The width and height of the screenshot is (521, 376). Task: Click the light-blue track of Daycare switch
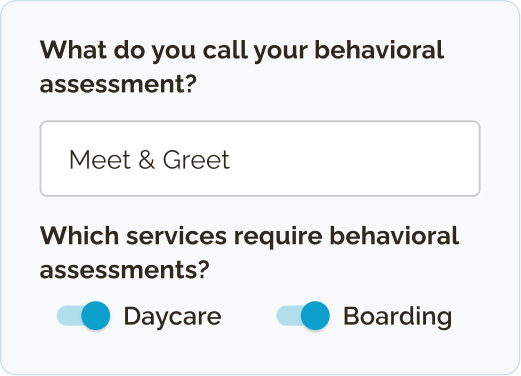(69, 316)
